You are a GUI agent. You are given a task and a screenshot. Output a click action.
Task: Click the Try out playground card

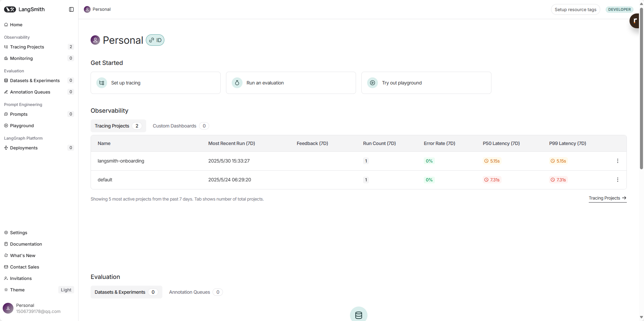(x=426, y=83)
